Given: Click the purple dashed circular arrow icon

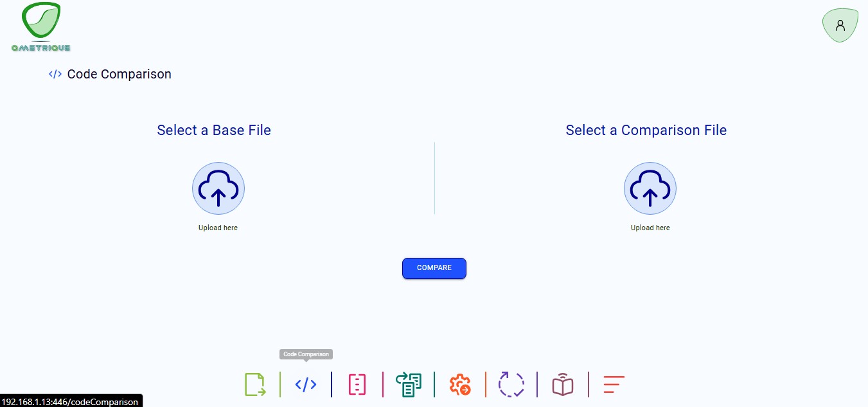Looking at the screenshot, I should point(511,384).
